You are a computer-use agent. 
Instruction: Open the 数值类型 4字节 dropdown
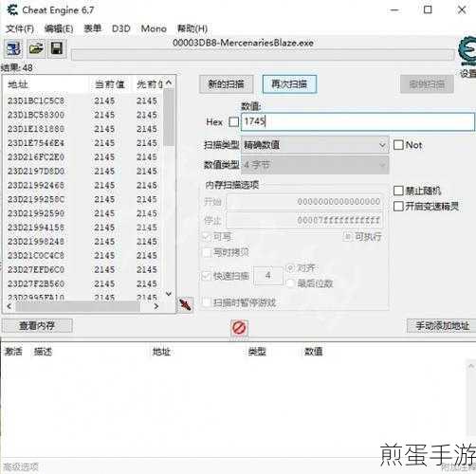click(x=315, y=165)
